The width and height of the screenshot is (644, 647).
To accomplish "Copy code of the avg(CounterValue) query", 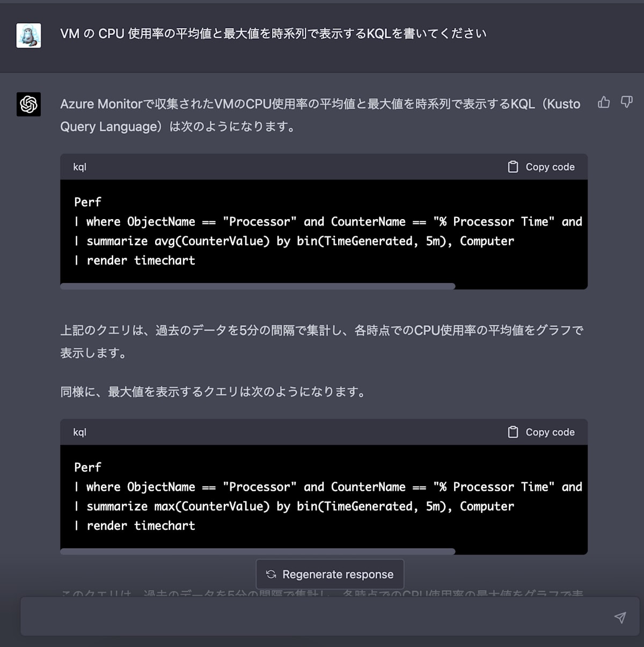I will [x=541, y=167].
